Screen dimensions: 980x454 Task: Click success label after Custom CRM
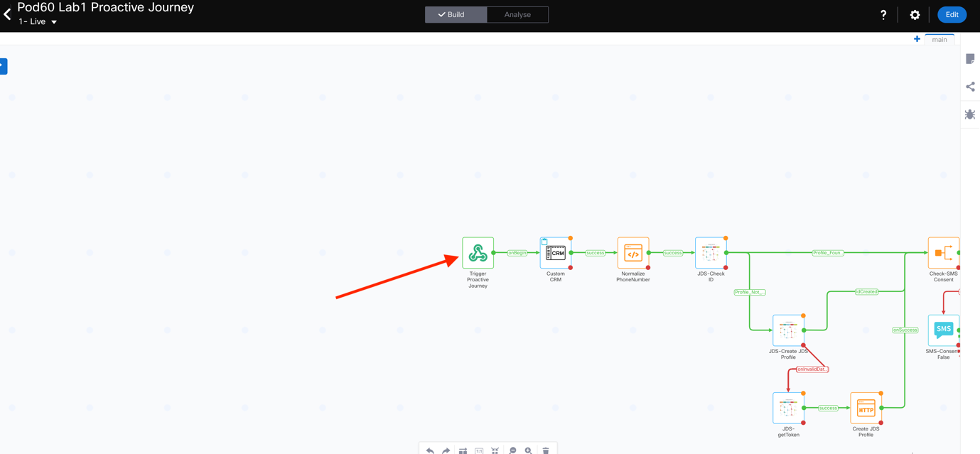click(595, 253)
